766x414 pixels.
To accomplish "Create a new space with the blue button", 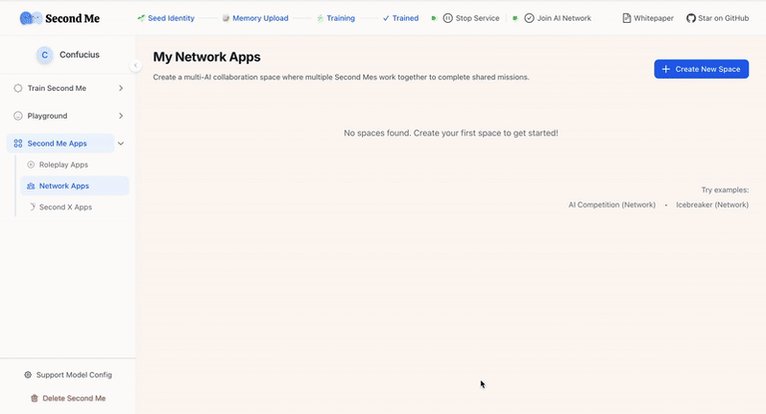I will pos(701,69).
